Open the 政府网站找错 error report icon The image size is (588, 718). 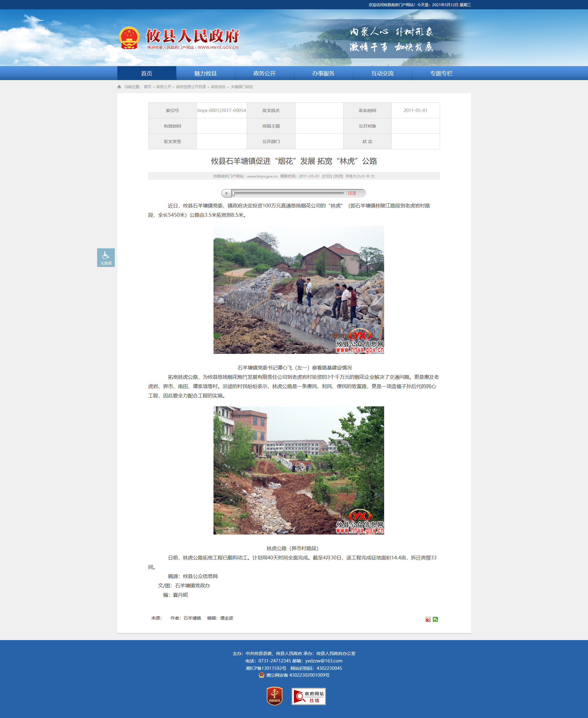tap(308, 696)
